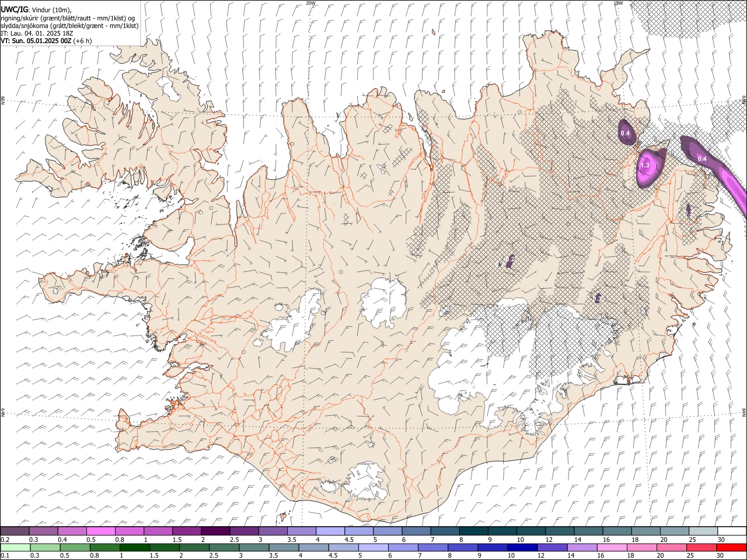Viewport: 747px width, 560px height.
Task: Click the 0.4 label on the offshore snow band
Action: 702,159
